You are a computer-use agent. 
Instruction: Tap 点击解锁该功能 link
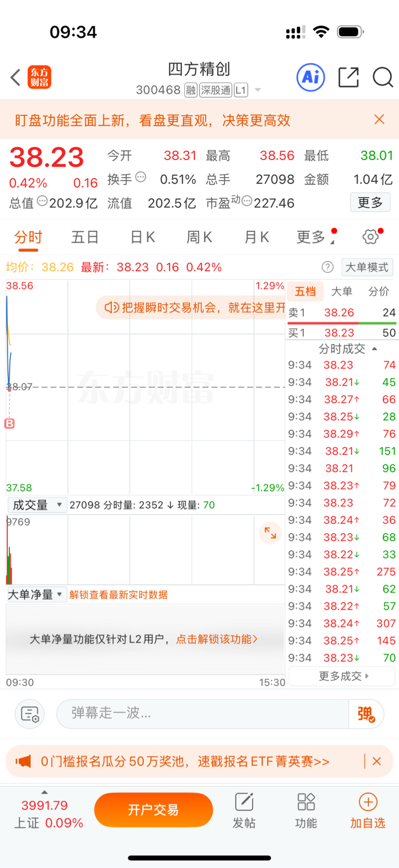coord(217,639)
